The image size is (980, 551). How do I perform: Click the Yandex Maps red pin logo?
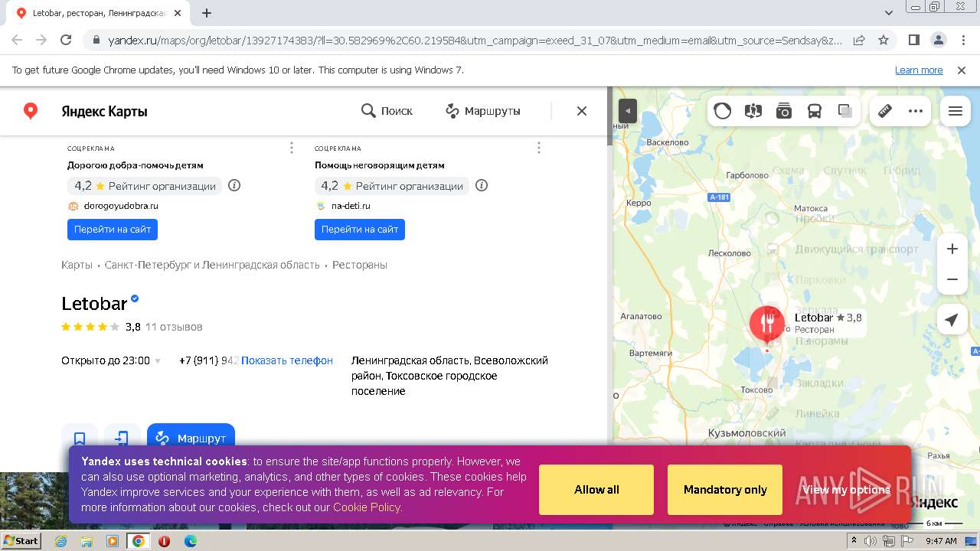click(31, 111)
